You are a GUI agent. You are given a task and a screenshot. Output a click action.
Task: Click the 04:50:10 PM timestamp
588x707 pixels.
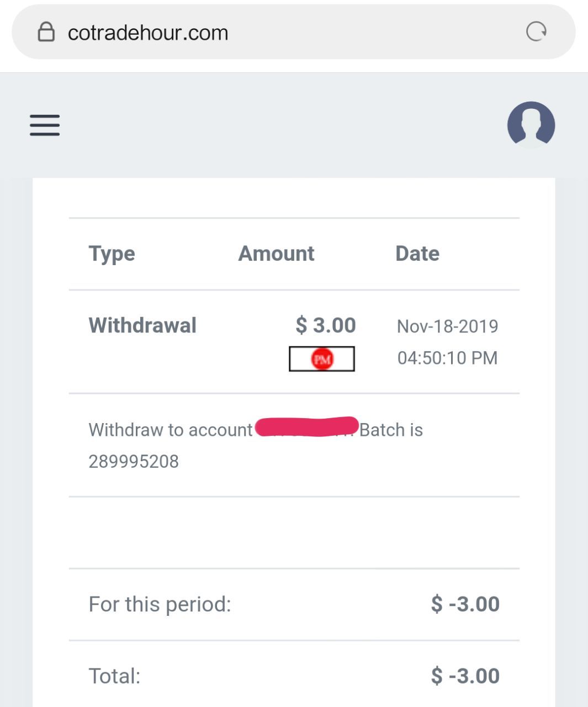click(447, 358)
